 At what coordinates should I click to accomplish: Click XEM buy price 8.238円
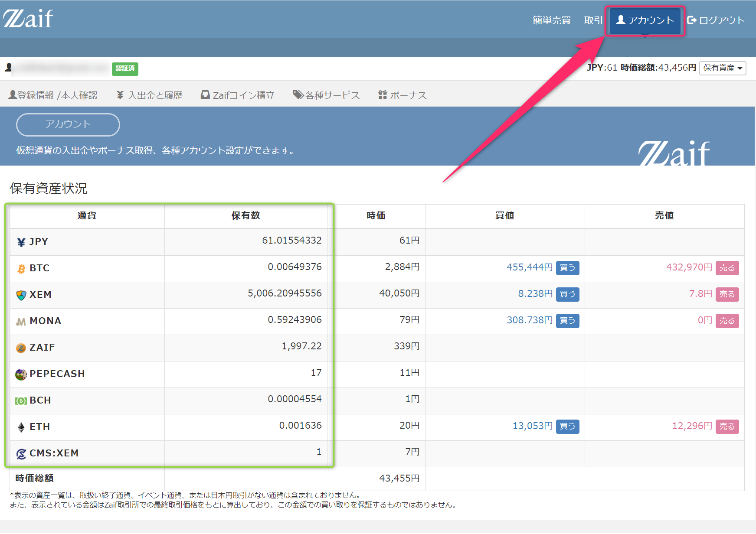[x=535, y=294]
